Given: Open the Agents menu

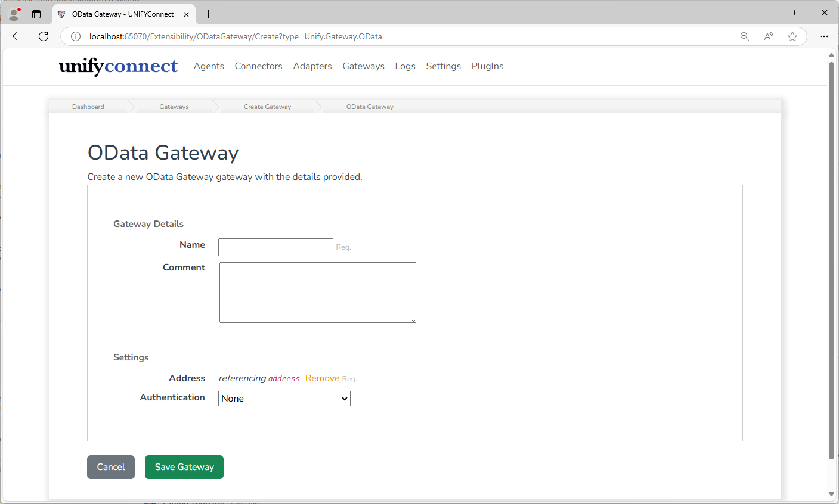Looking at the screenshot, I should coord(209,66).
